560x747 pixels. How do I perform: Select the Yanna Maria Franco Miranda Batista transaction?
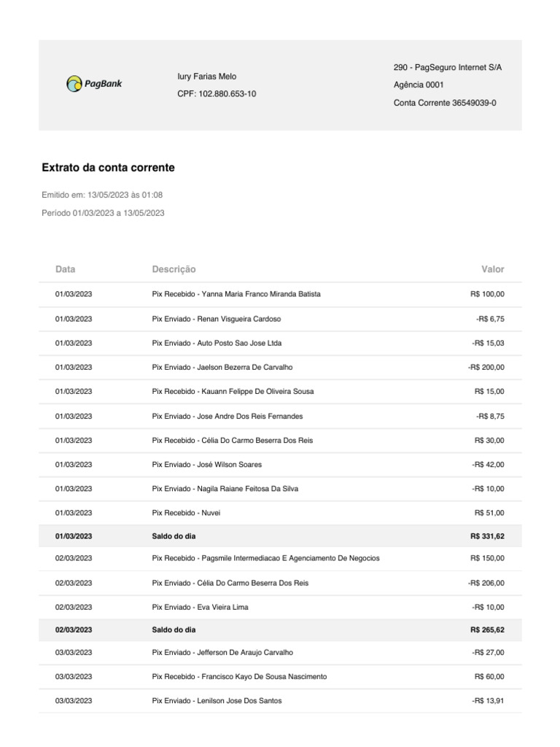point(236,294)
